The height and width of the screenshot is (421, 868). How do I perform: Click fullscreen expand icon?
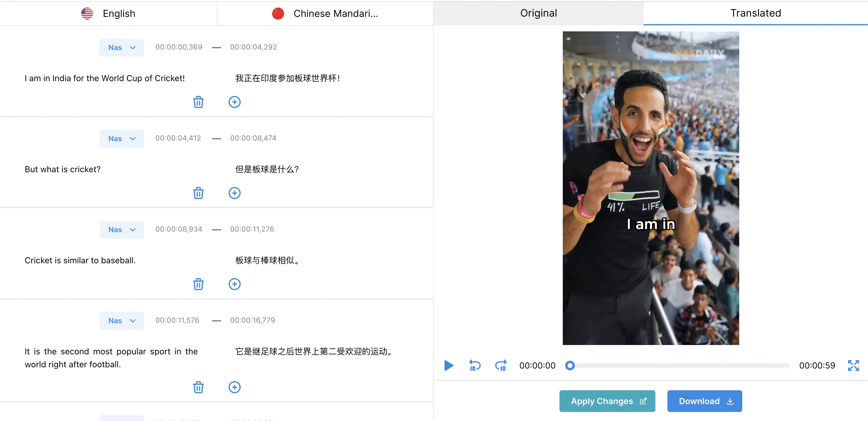click(854, 365)
